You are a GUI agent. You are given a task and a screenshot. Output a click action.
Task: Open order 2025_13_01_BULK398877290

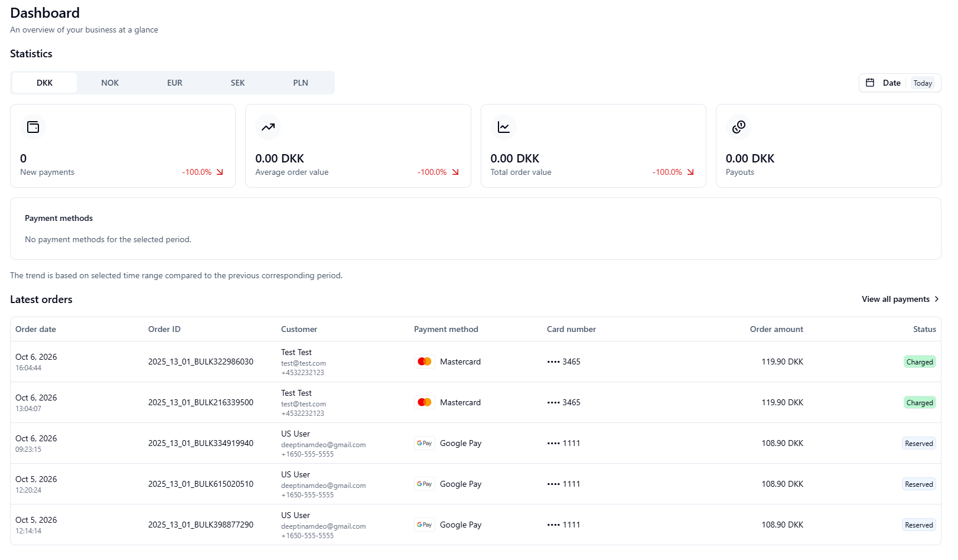click(201, 525)
